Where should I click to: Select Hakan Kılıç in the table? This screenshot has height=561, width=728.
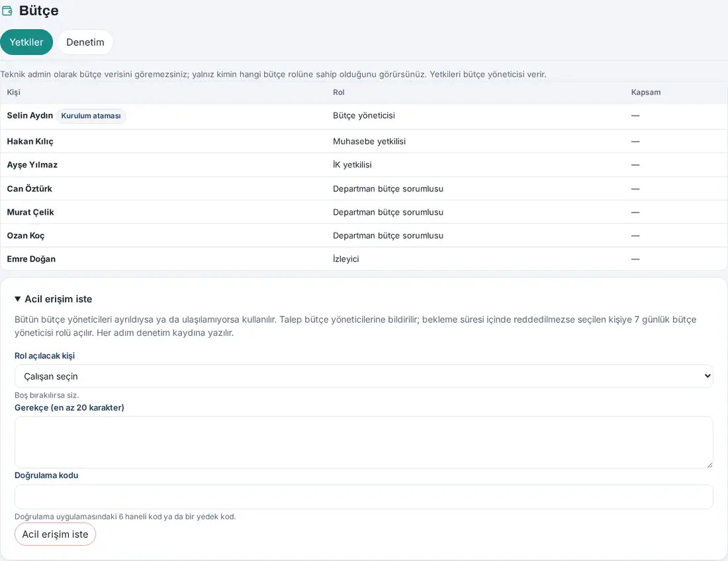click(363, 141)
